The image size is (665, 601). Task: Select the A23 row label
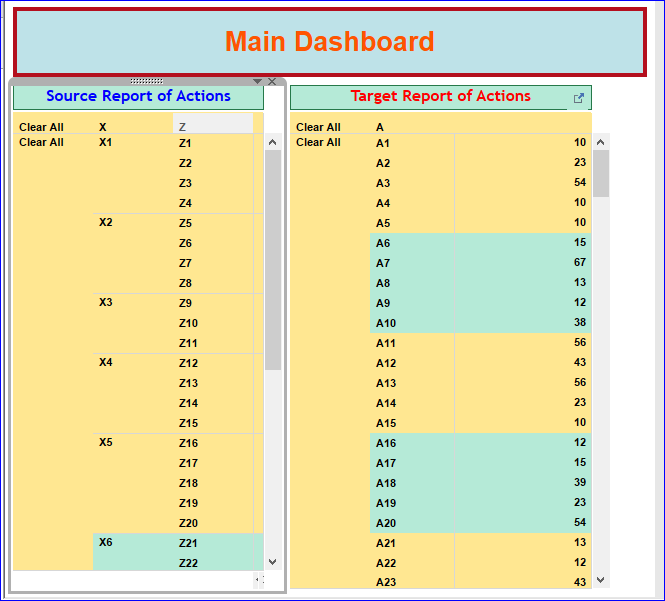point(386,582)
